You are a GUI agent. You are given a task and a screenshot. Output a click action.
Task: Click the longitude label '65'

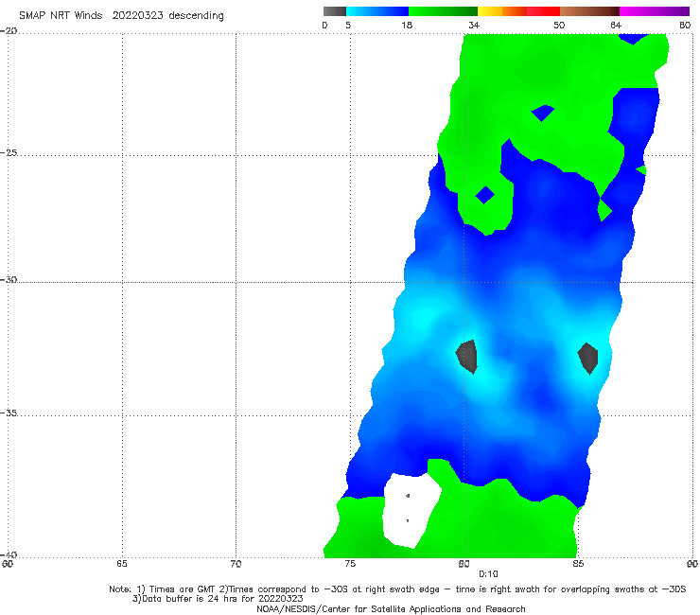122,564
